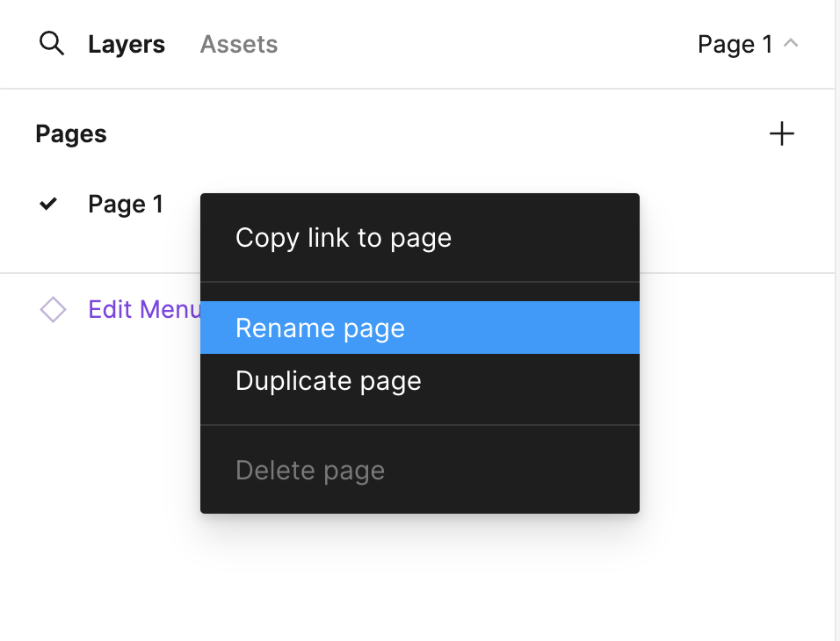Click the Pages section heading
Screen dimensions: 840x641
71,133
